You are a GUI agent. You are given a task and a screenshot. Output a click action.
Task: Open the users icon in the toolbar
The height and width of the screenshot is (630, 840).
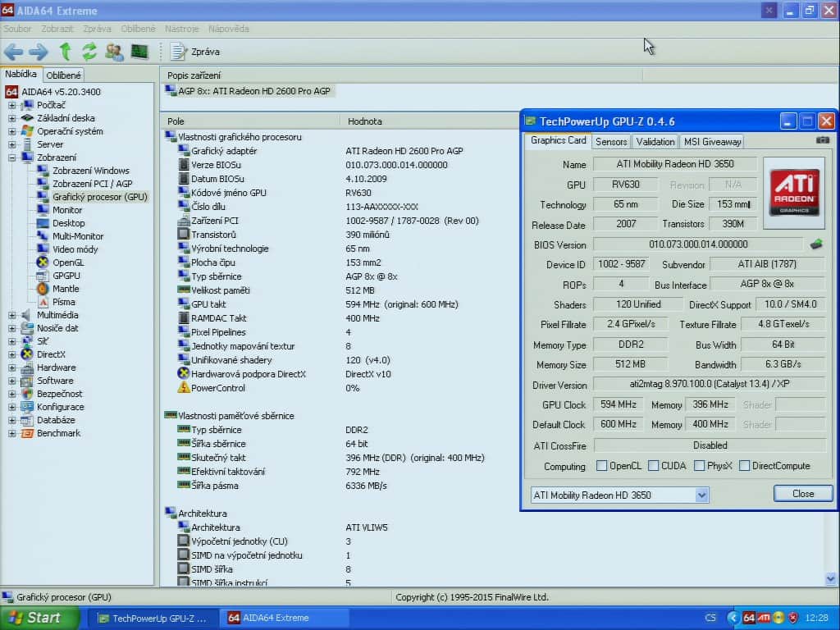113,52
